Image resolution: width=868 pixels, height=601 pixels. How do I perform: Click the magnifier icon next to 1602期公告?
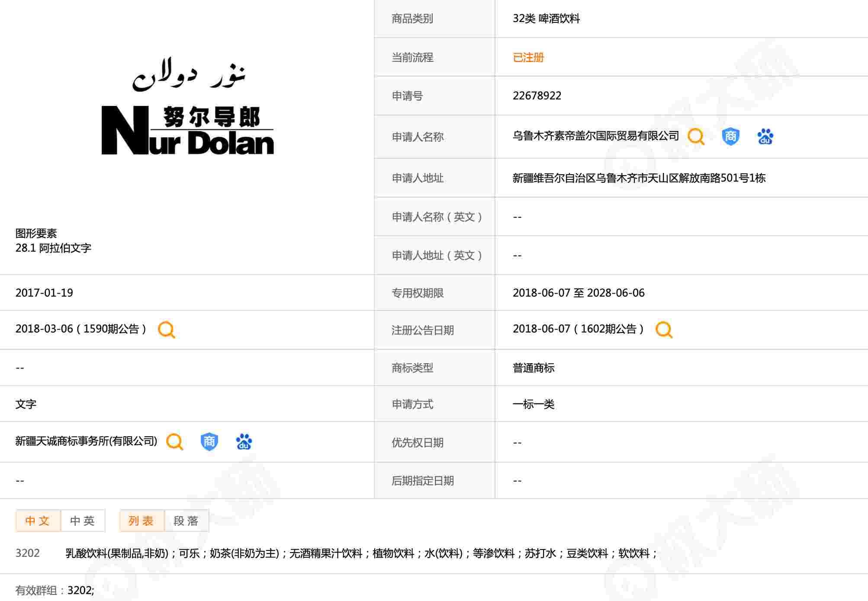click(x=664, y=329)
